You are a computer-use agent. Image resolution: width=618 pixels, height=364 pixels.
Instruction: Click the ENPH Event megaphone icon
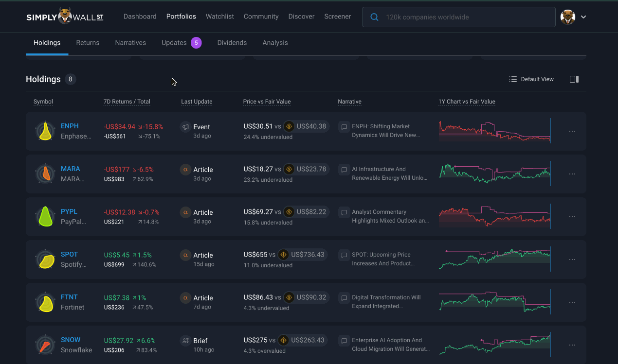point(185,127)
